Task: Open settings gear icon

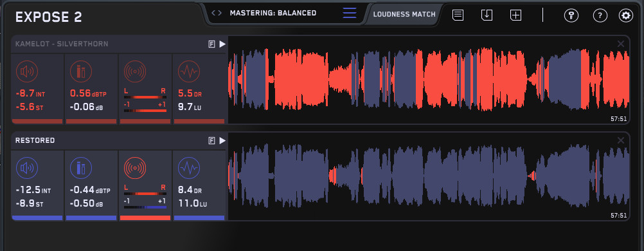Action: pos(626,15)
